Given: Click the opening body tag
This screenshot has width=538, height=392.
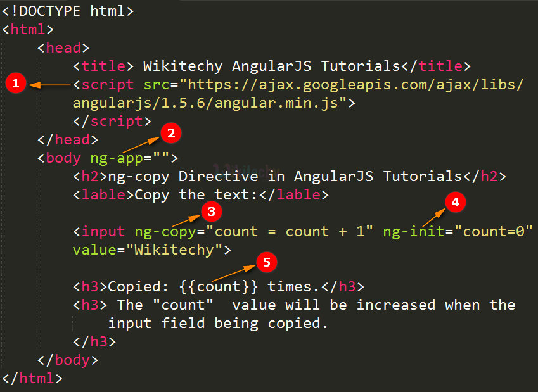Looking at the screenshot, I should point(108,158).
